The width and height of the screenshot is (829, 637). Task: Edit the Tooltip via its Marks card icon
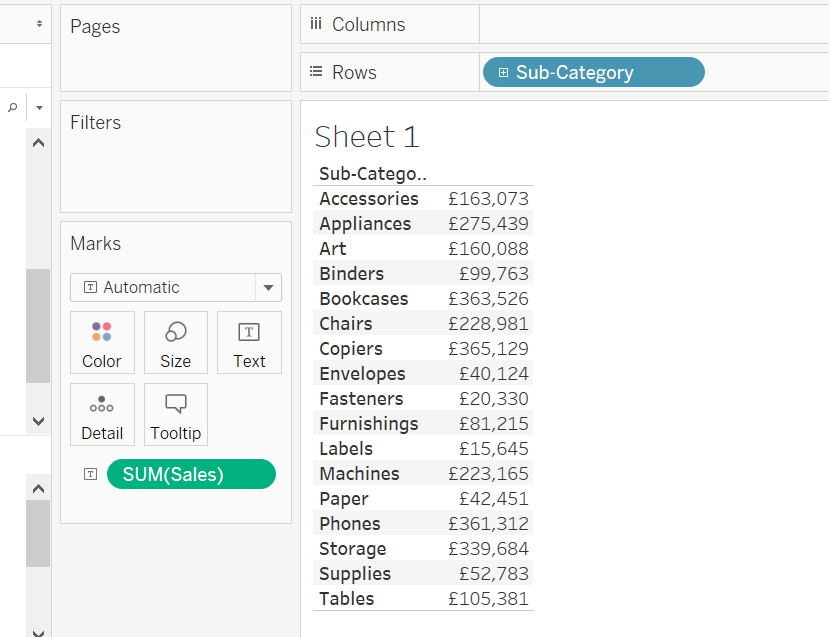click(x=175, y=414)
